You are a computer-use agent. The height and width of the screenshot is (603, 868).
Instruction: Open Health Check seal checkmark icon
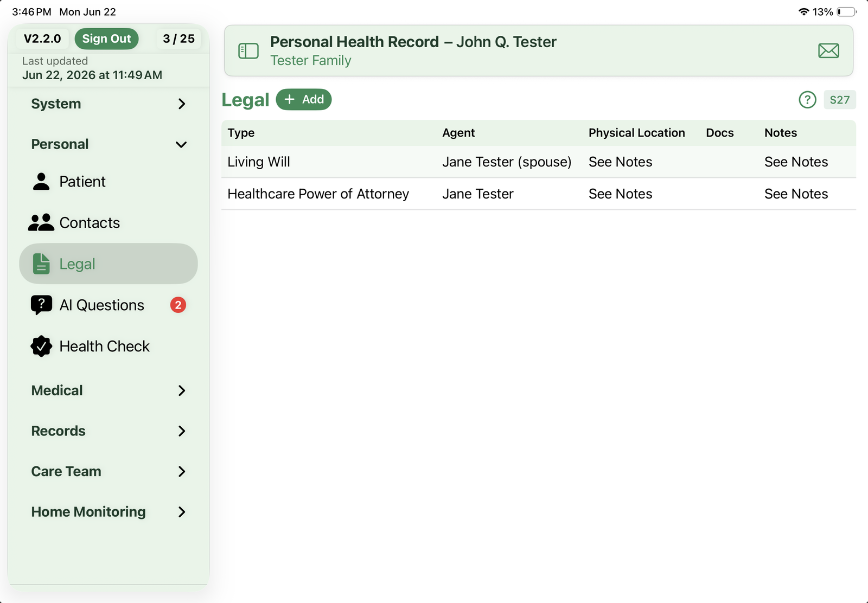tap(41, 347)
